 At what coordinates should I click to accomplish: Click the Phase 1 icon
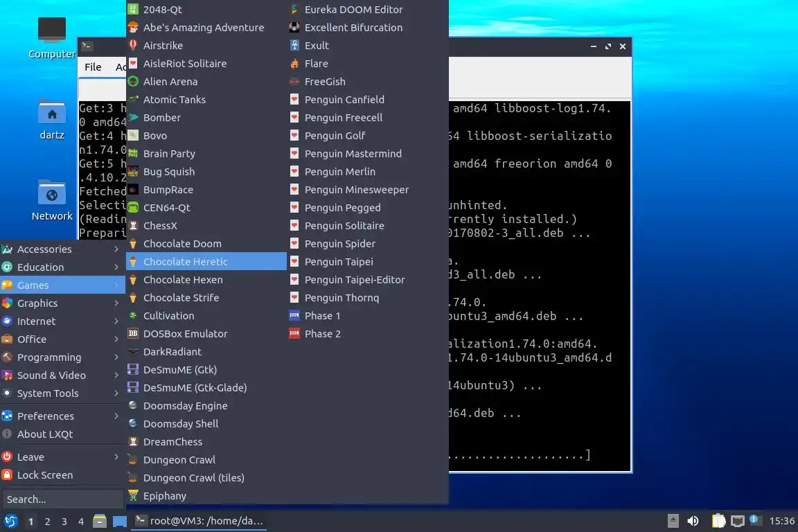(x=294, y=316)
